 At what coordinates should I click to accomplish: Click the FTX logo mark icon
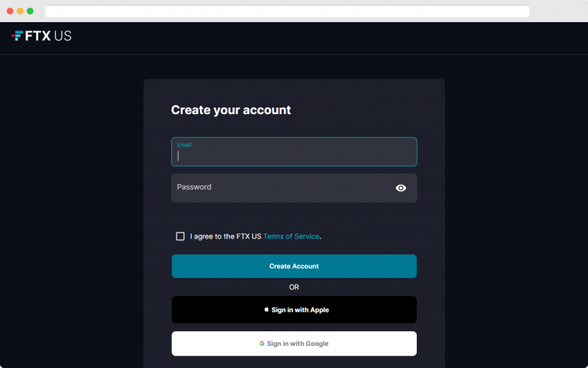click(17, 35)
